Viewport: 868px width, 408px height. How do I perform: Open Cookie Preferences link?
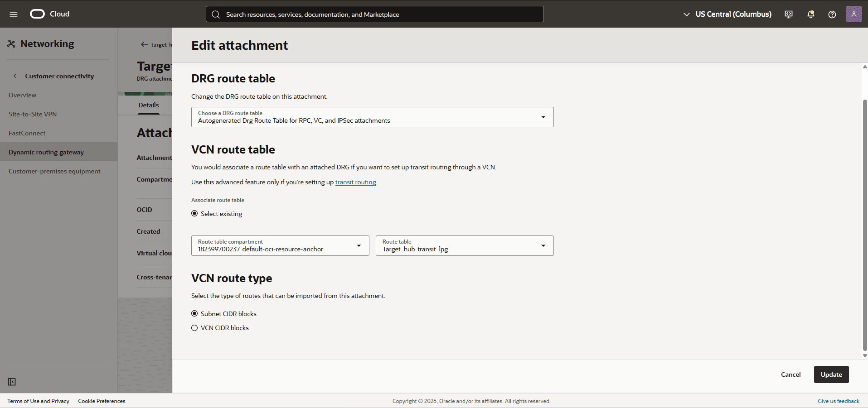point(102,401)
